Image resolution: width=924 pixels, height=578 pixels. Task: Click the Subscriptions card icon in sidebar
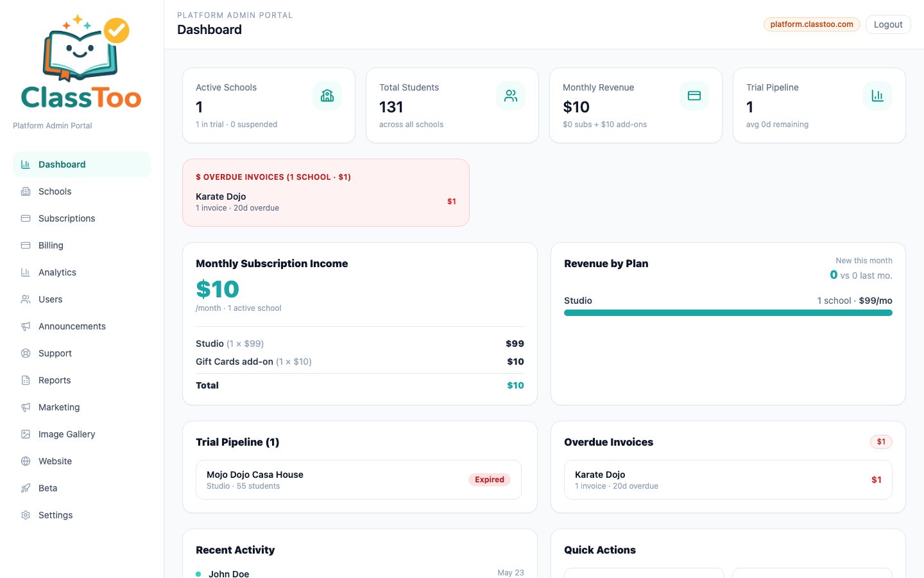coord(26,218)
